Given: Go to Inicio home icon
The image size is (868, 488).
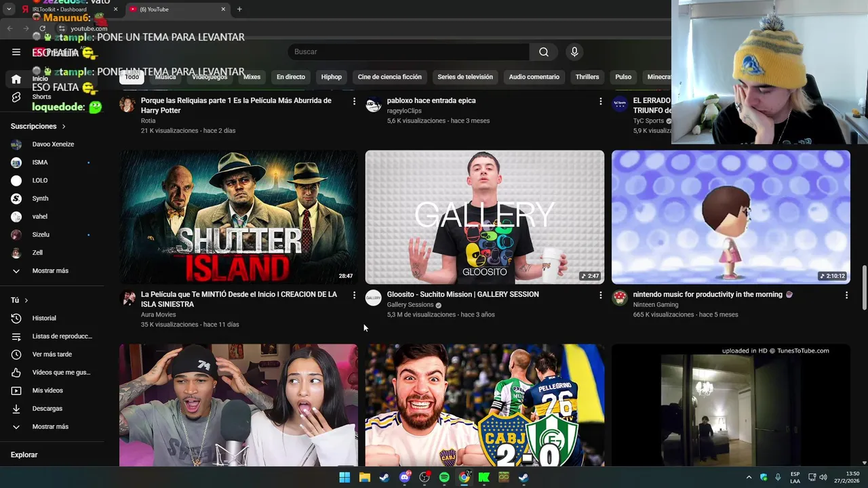Looking at the screenshot, I should click(16, 79).
